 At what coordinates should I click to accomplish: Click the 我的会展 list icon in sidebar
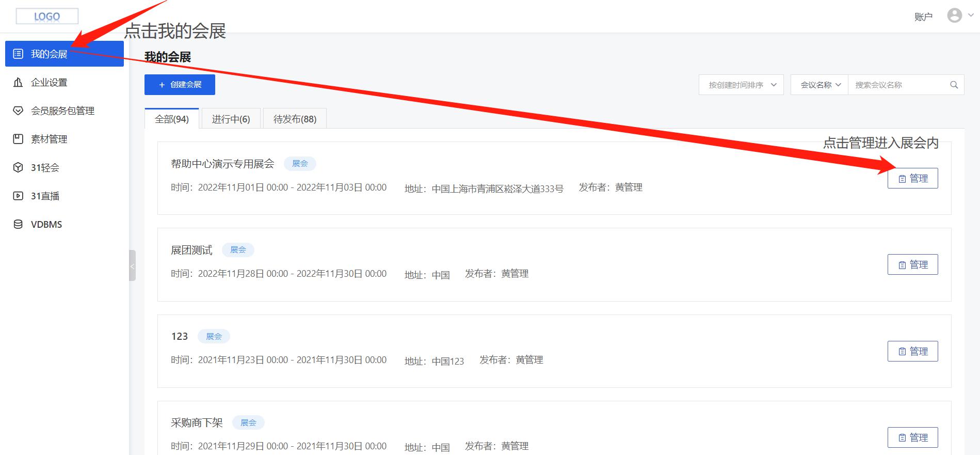pyautogui.click(x=18, y=54)
